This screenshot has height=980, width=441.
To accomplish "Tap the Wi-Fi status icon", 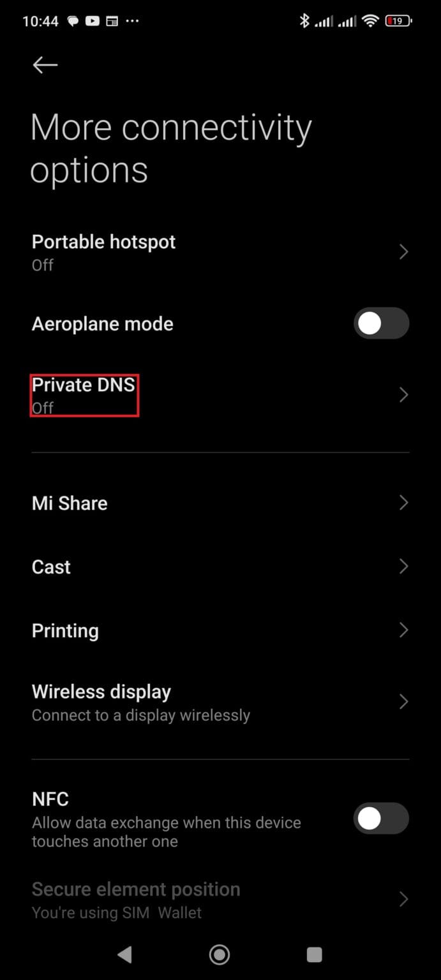I will click(371, 20).
